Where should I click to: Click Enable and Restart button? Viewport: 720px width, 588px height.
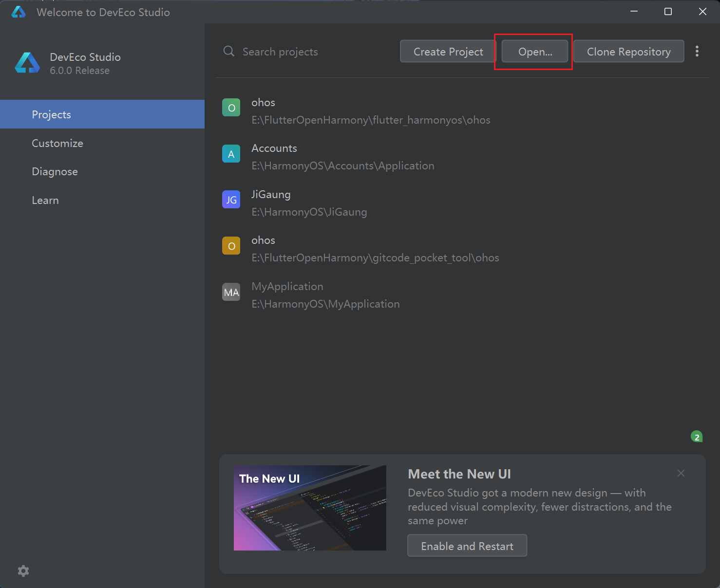(x=467, y=546)
